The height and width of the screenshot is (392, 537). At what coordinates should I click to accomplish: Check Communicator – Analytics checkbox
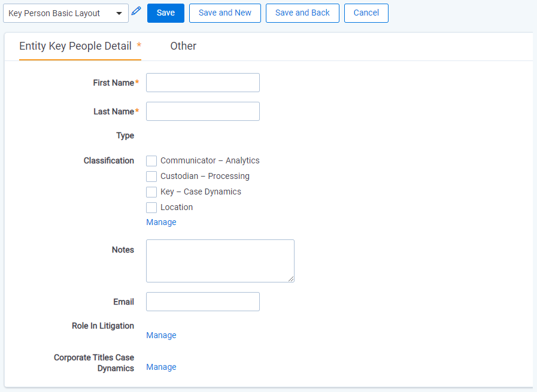point(151,160)
